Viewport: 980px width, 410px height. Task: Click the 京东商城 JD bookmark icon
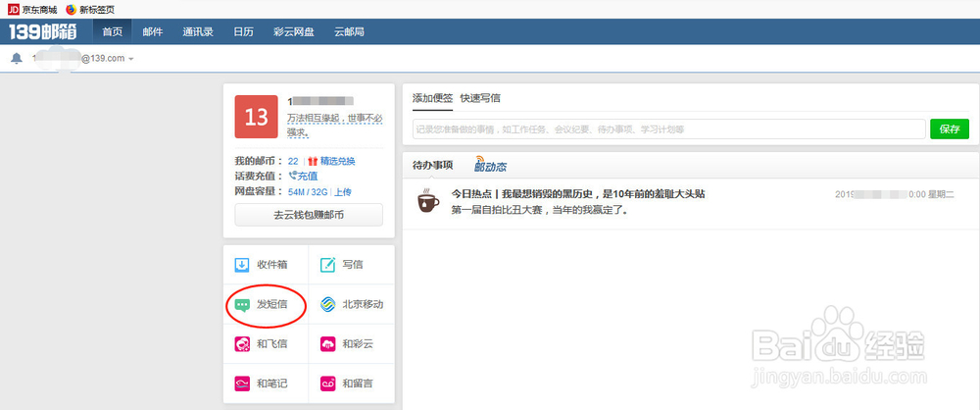point(15,10)
